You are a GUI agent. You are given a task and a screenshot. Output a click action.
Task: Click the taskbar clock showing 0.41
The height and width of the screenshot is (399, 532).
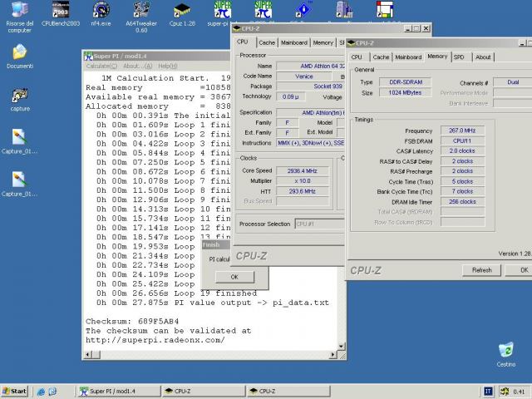(519, 392)
